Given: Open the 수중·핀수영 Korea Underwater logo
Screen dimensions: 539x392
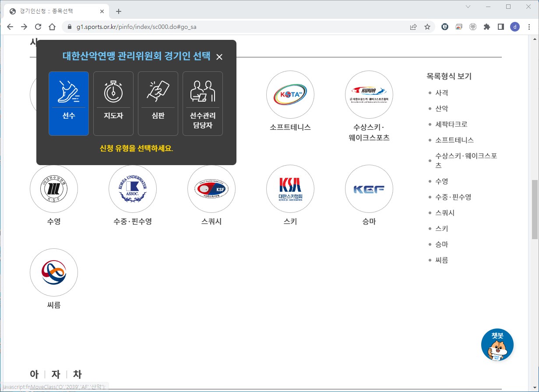Looking at the screenshot, I should 133,189.
